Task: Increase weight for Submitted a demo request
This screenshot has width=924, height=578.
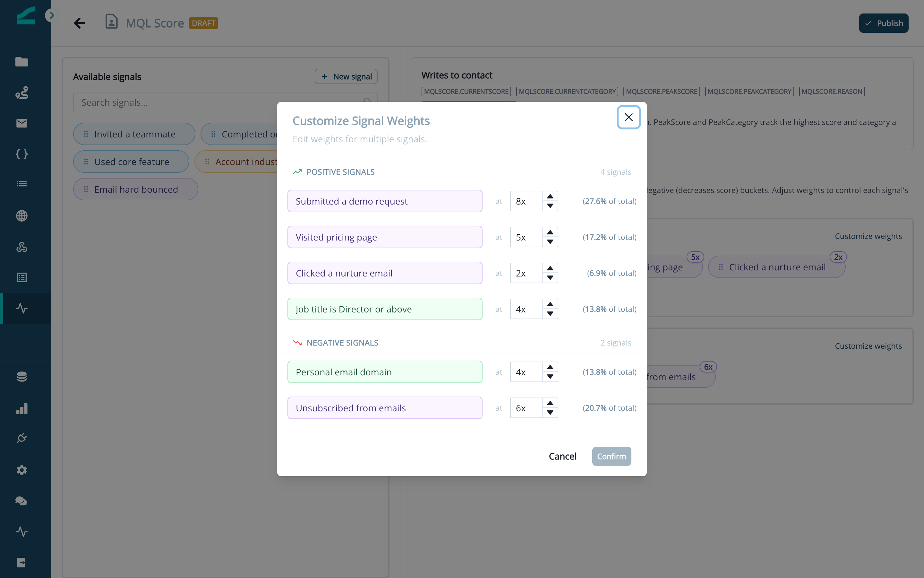Action: [x=550, y=197]
